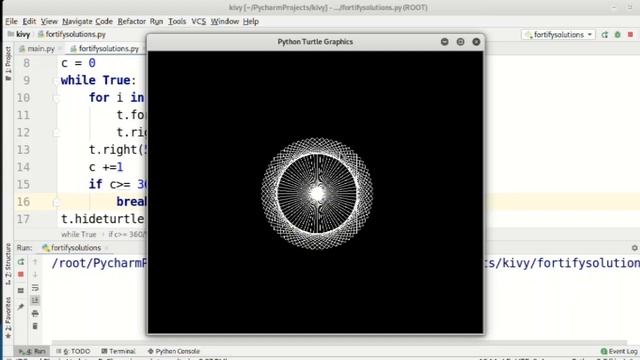The height and width of the screenshot is (360, 640).
Task: Click the green debug icon in top toolbar
Action: [x=618, y=35]
